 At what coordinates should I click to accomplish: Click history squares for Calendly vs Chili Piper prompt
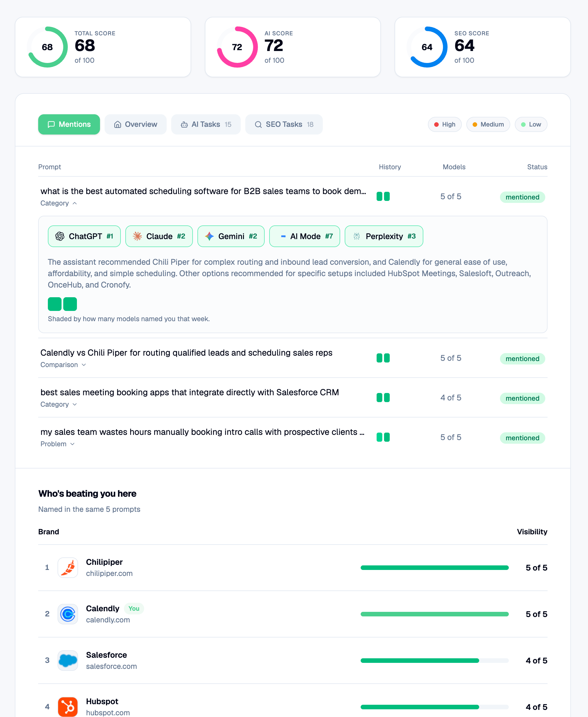(x=383, y=358)
